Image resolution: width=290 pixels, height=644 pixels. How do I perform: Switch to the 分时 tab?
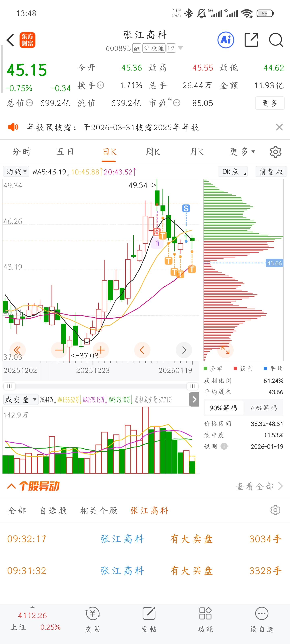coord(22,152)
